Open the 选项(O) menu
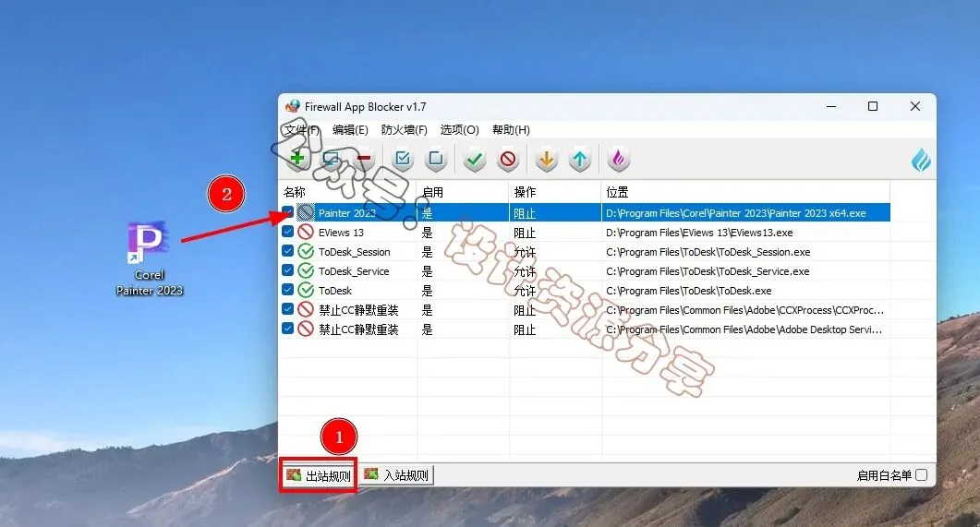980x527 pixels. click(459, 130)
